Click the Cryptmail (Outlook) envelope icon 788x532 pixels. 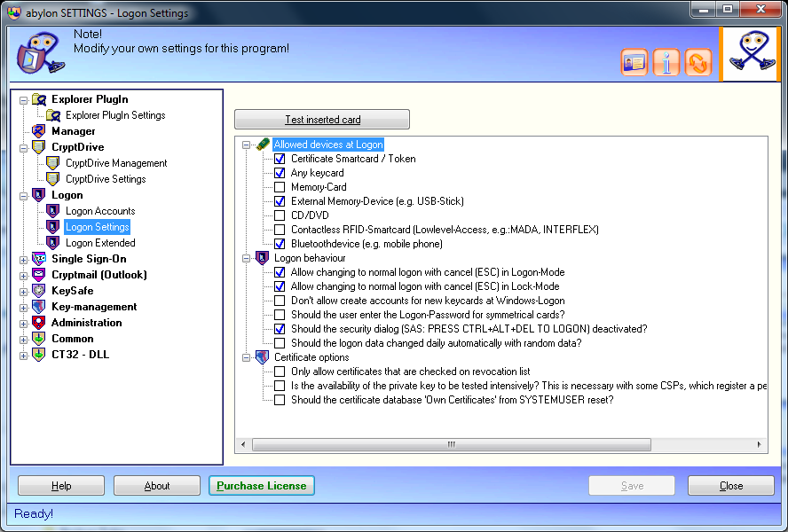[39, 275]
